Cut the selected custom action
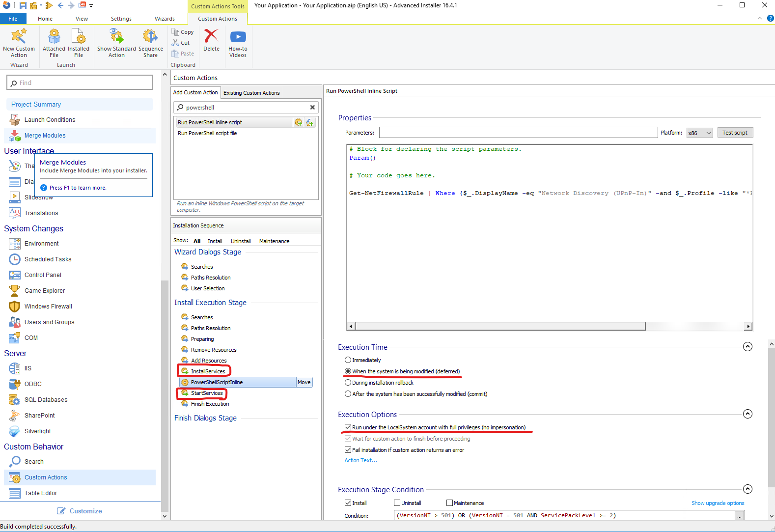Screen dimensions: 775x532 [x=181, y=43]
